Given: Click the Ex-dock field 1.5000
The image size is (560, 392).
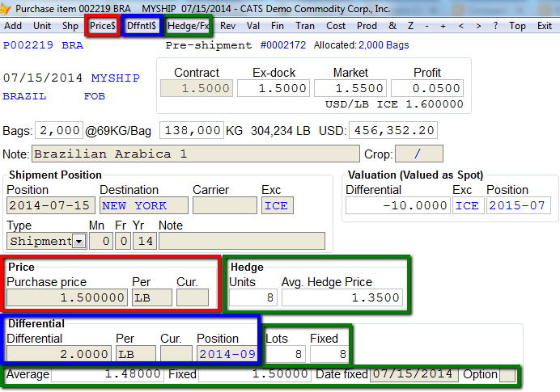Looking at the screenshot, I should click(274, 88).
